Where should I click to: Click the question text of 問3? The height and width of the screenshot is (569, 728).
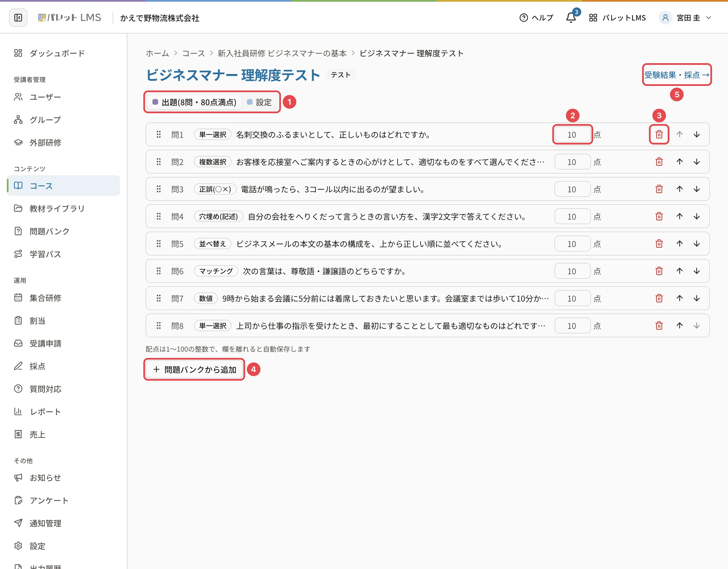(333, 189)
